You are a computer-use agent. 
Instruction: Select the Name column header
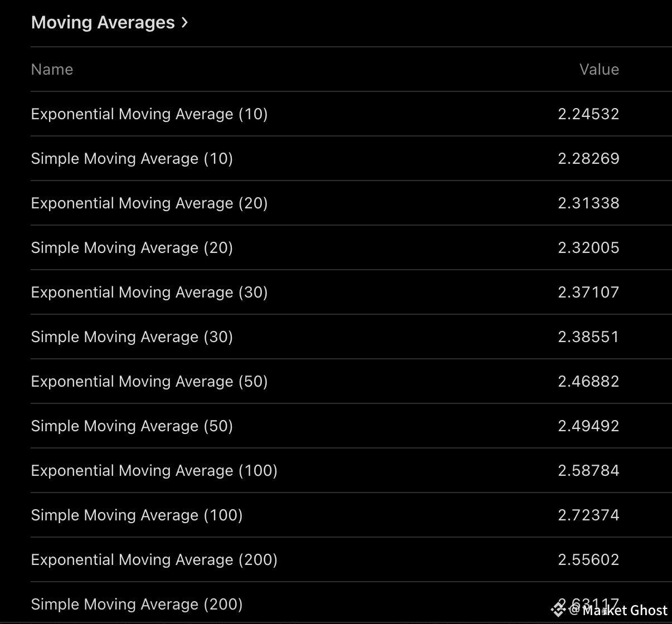[52, 69]
